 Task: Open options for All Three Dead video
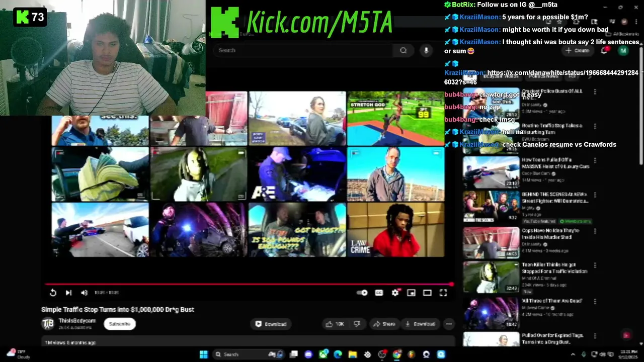click(595, 301)
